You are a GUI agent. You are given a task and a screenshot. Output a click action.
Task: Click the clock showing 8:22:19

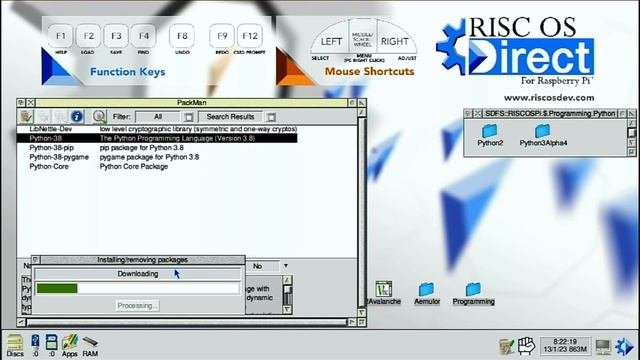pos(565,345)
